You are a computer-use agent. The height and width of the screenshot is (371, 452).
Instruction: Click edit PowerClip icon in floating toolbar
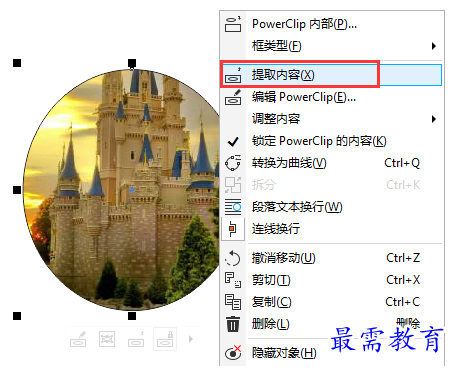click(x=78, y=339)
